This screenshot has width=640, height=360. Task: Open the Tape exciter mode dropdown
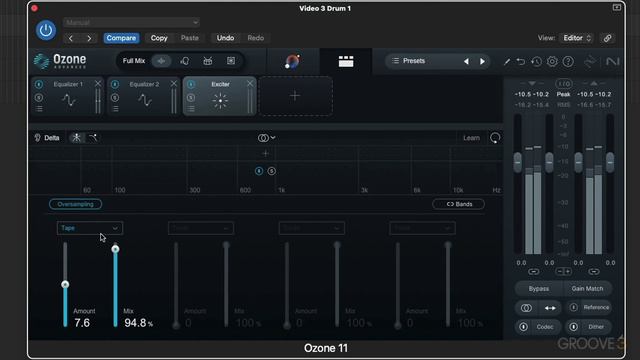click(90, 228)
